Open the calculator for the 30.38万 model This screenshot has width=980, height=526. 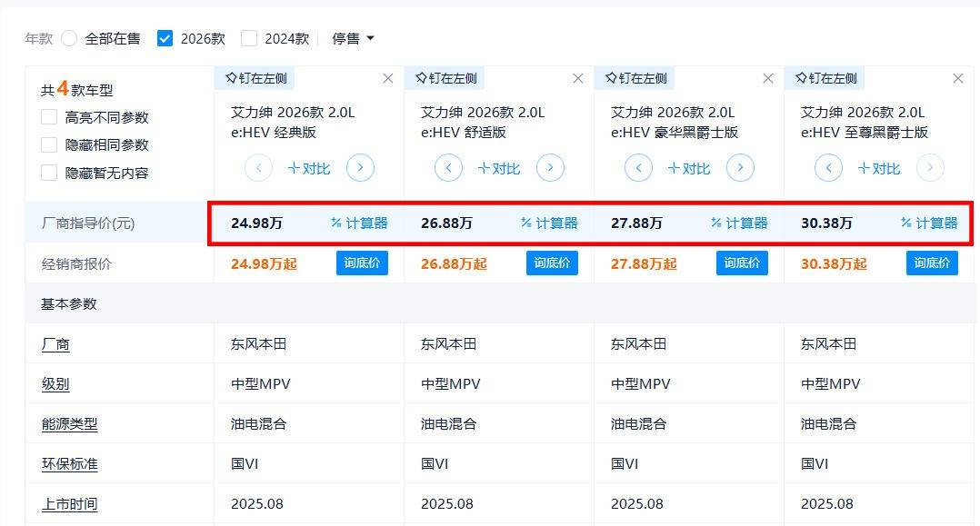tap(929, 223)
